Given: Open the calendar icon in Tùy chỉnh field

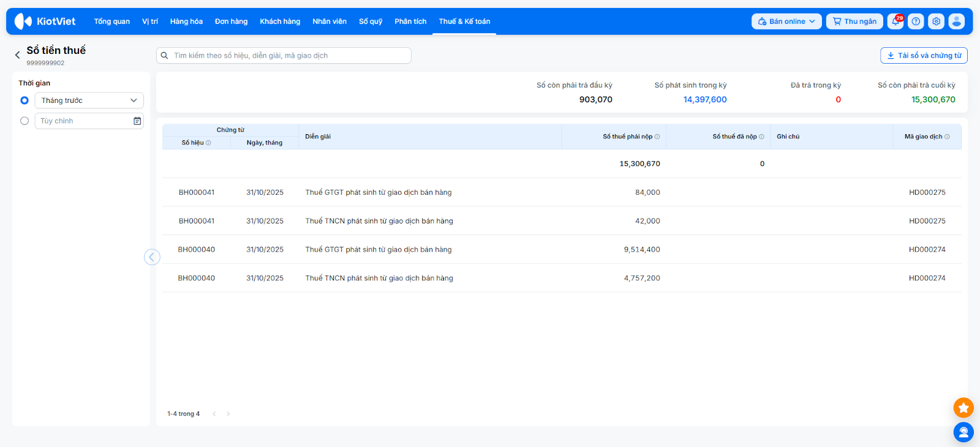Looking at the screenshot, I should pyautogui.click(x=137, y=121).
